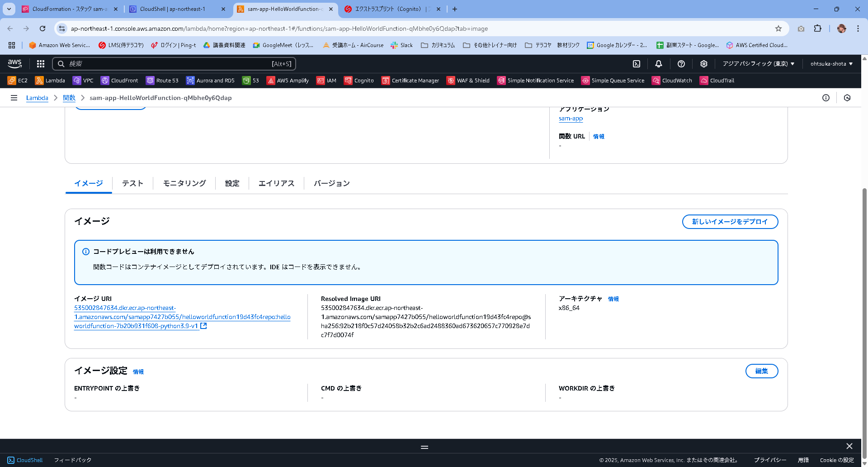Open Simple Queue Service shortcut

pyautogui.click(x=613, y=81)
